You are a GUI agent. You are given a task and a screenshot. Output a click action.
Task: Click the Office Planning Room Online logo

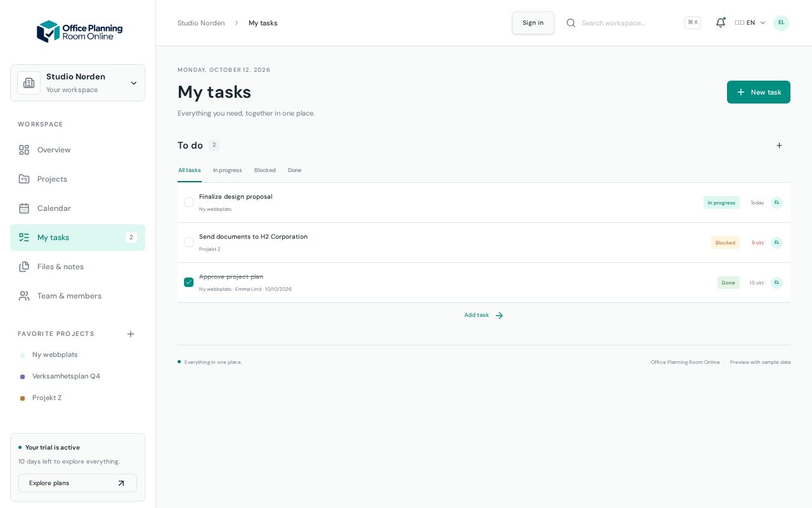click(79, 31)
